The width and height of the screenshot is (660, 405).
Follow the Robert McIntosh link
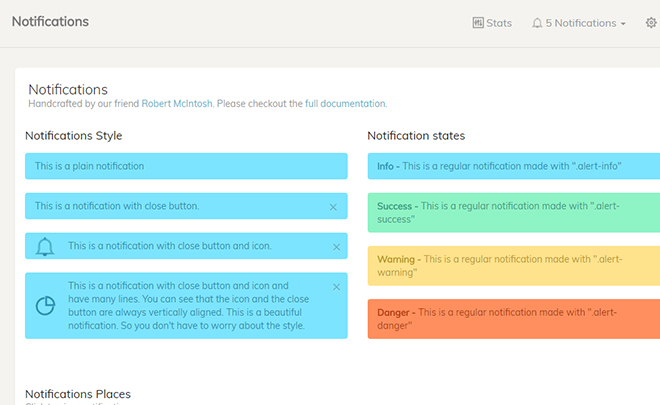click(x=177, y=104)
